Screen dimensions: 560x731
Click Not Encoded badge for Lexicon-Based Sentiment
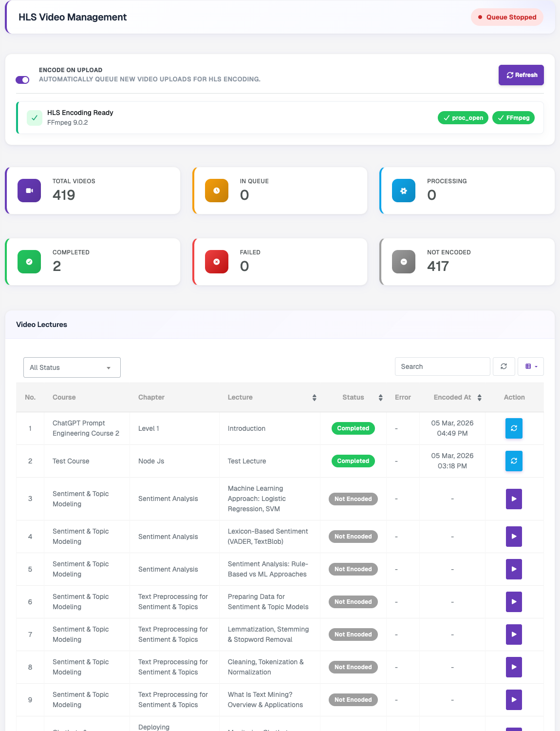pyautogui.click(x=353, y=537)
